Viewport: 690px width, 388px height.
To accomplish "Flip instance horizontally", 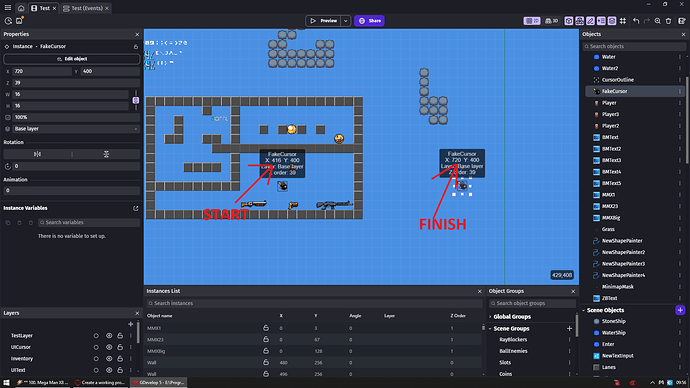I will 37,154.
